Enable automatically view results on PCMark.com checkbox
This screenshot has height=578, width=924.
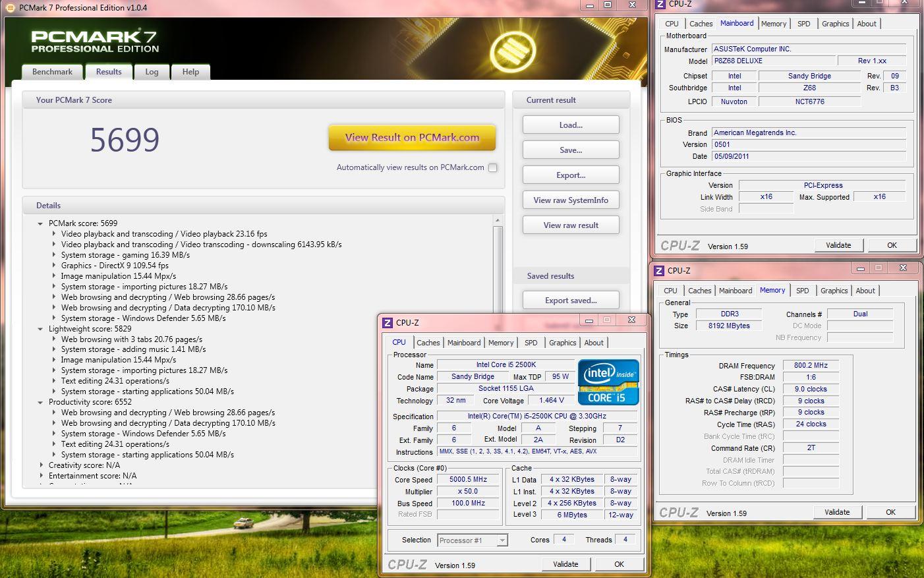492,167
